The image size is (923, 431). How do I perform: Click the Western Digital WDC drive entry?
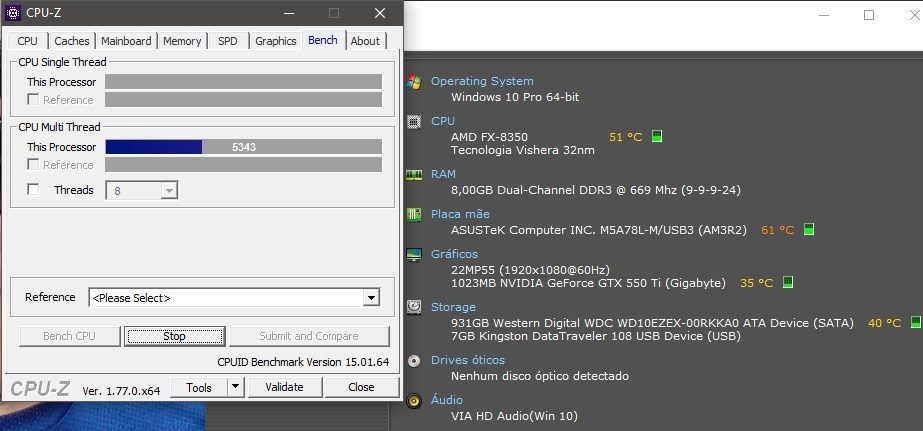pyautogui.click(x=652, y=323)
